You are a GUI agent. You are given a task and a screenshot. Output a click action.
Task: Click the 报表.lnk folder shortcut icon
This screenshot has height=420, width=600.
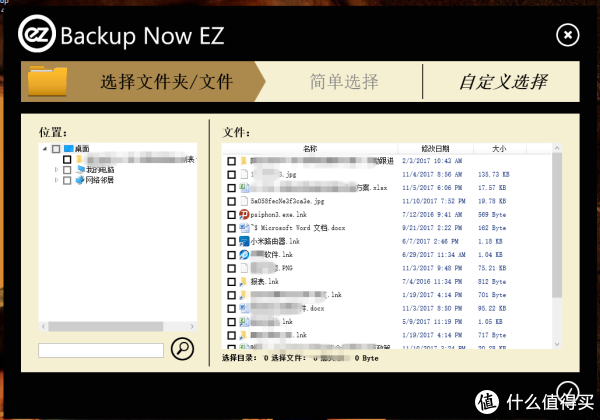pyautogui.click(x=243, y=282)
